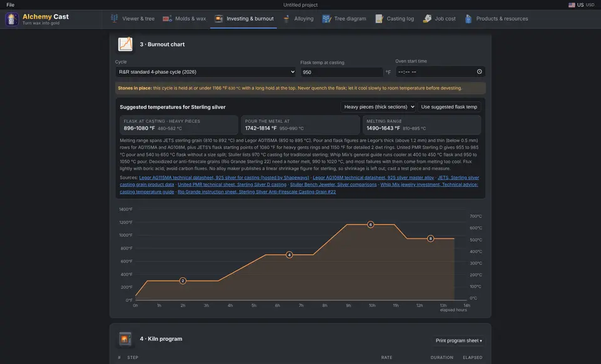The image size is (601, 364).
Task: Open the File menu
Action: [11, 5]
